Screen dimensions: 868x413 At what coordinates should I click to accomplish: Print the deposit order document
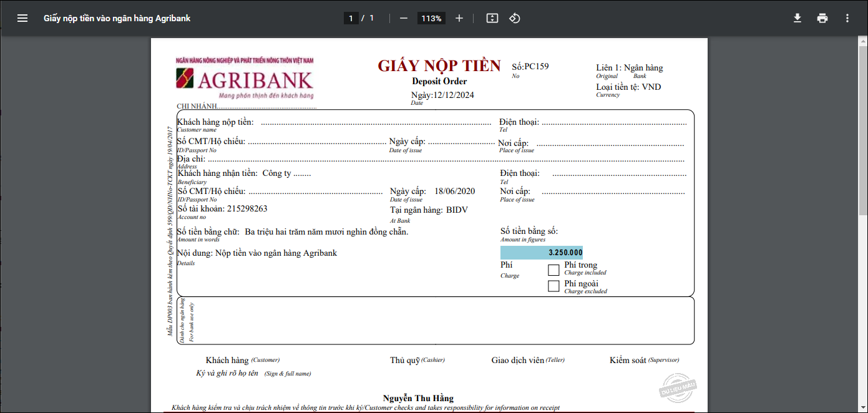coord(822,18)
